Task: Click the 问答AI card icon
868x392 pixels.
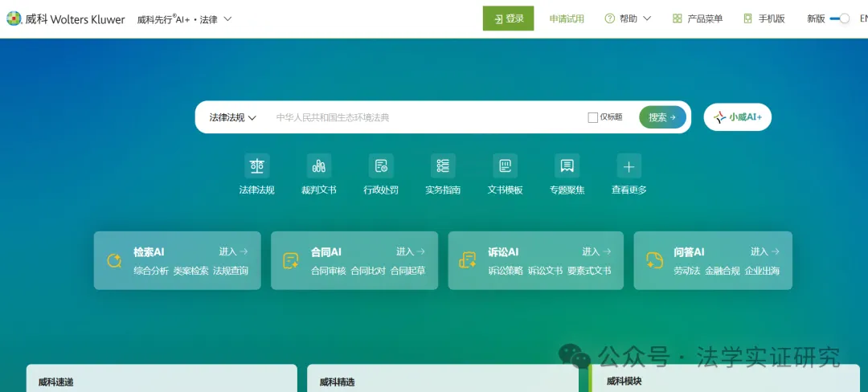Action: (x=654, y=260)
